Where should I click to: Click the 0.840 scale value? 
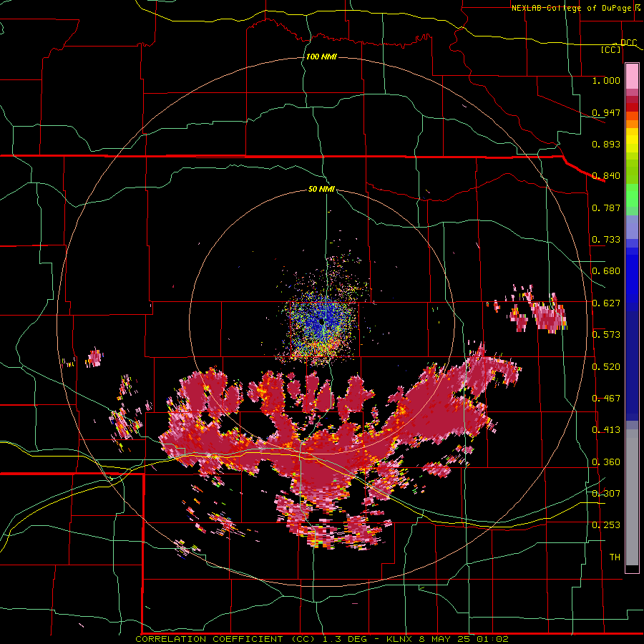pyautogui.click(x=606, y=175)
